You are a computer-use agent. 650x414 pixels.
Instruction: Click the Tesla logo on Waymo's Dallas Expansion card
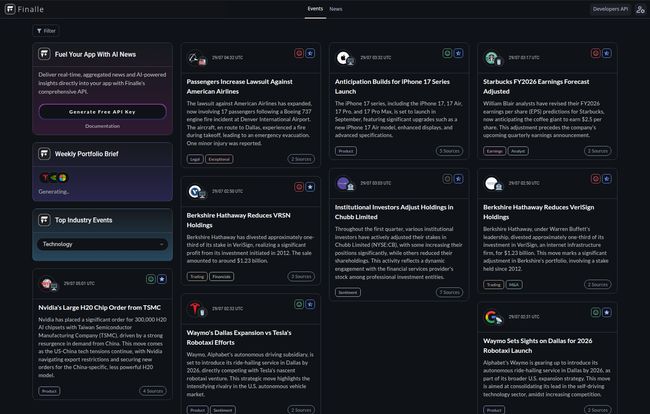194,308
